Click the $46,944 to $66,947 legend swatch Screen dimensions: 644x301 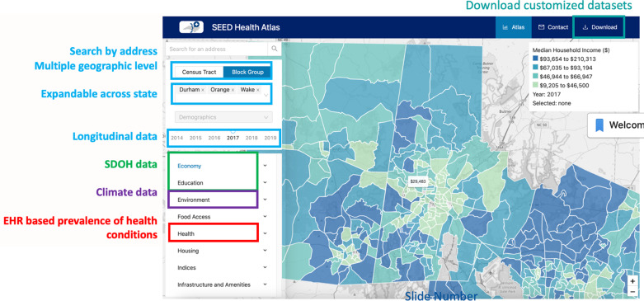[536, 77]
